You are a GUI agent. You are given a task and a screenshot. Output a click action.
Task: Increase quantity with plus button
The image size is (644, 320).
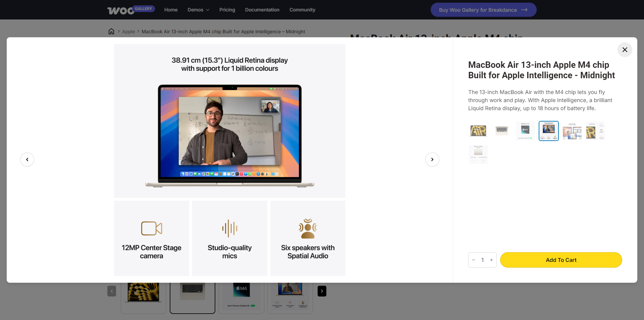pyautogui.click(x=491, y=260)
